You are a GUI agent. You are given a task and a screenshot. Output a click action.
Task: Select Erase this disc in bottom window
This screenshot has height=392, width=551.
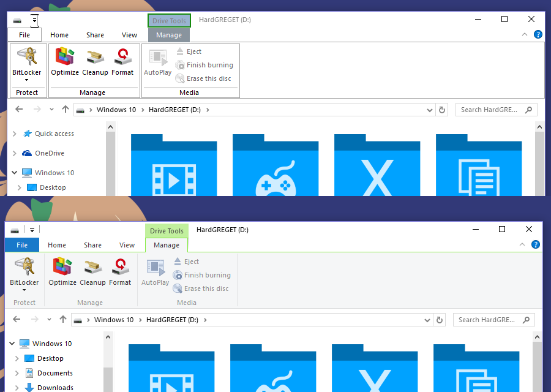(x=201, y=288)
